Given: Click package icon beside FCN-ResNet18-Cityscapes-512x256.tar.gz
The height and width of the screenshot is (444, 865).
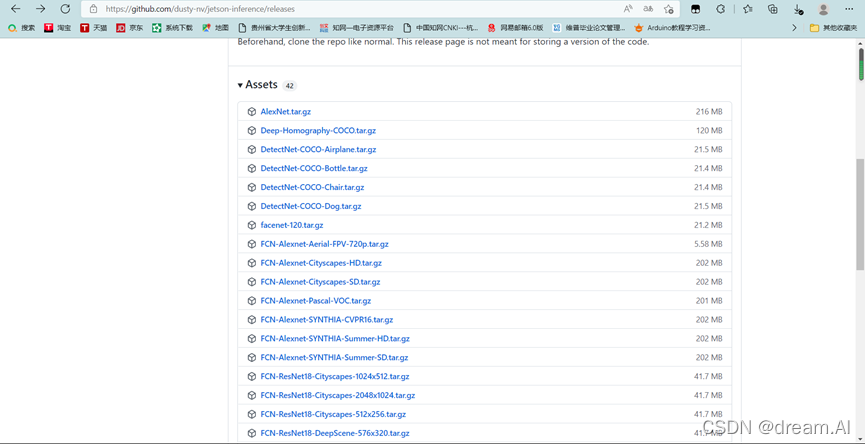Looking at the screenshot, I should click(252, 414).
